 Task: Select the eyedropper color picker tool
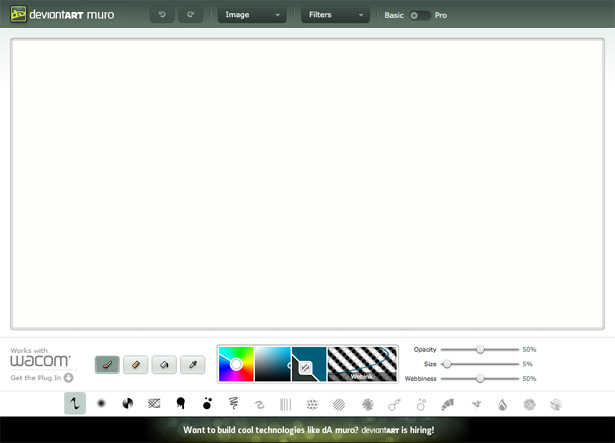(193, 365)
